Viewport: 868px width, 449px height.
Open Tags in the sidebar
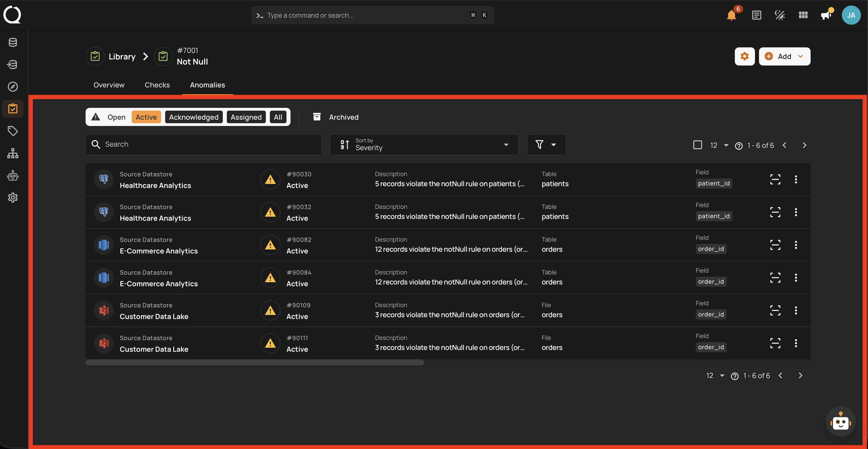click(13, 131)
